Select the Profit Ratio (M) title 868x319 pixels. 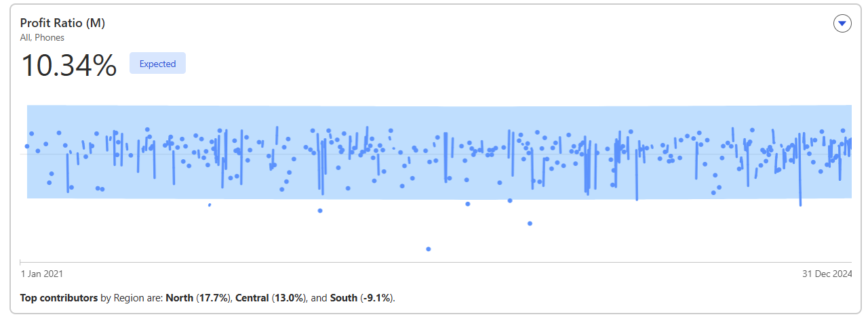point(62,23)
